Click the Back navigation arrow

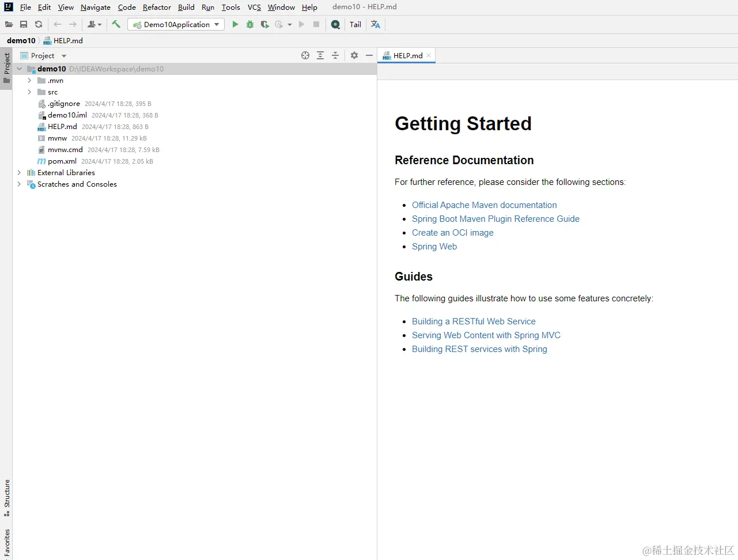(x=58, y=24)
